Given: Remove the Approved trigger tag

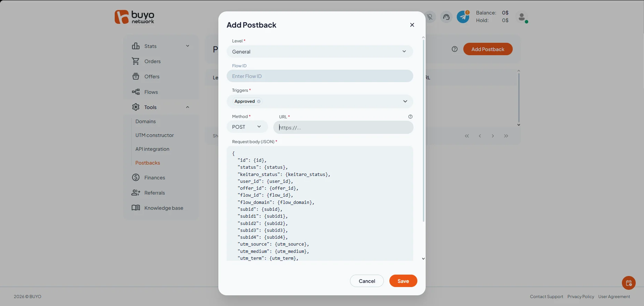Looking at the screenshot, I should [x=259, y=101].
